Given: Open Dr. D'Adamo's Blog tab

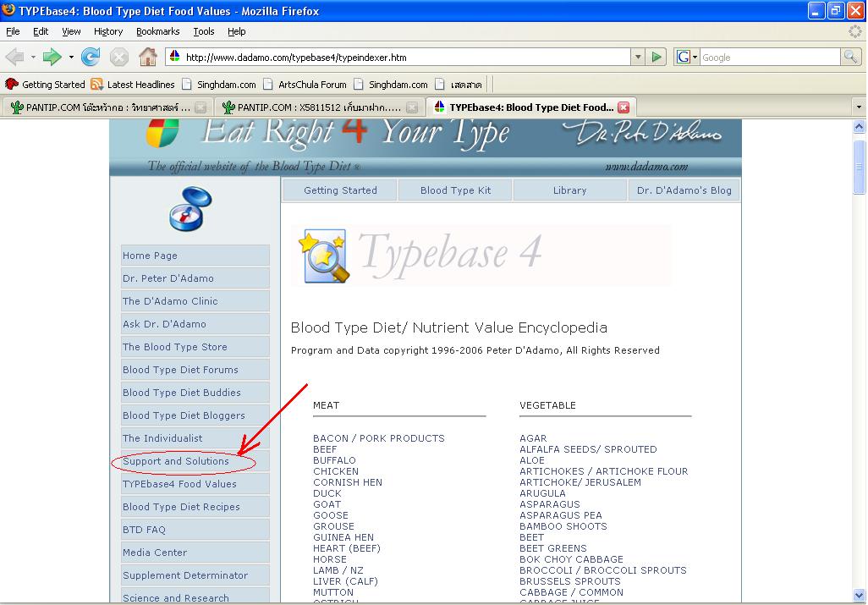Looking at the screenshot, I should [x=684, y=190].
